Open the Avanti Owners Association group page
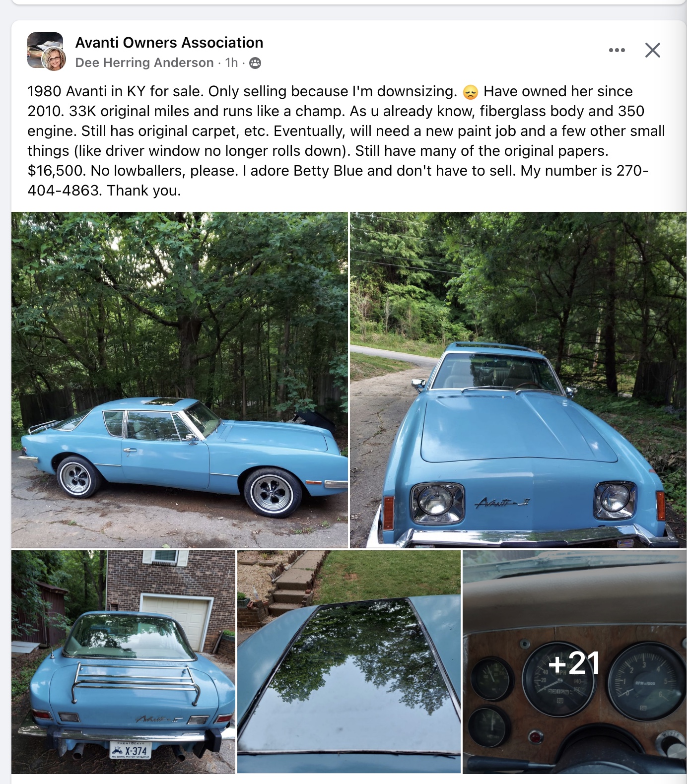 [x=169, y=43]
